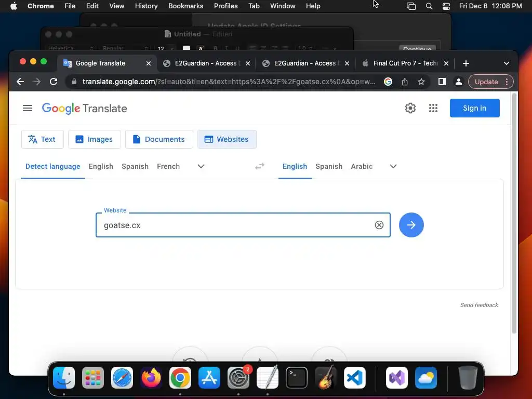
Task: Switch to Images translation mode
Action: point(95,139)
